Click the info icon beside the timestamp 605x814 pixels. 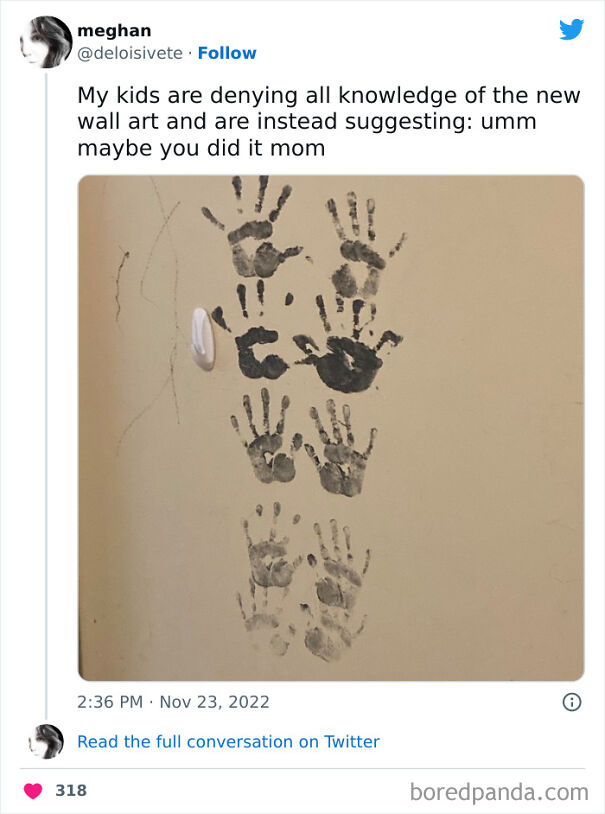[x=572, y=702]
